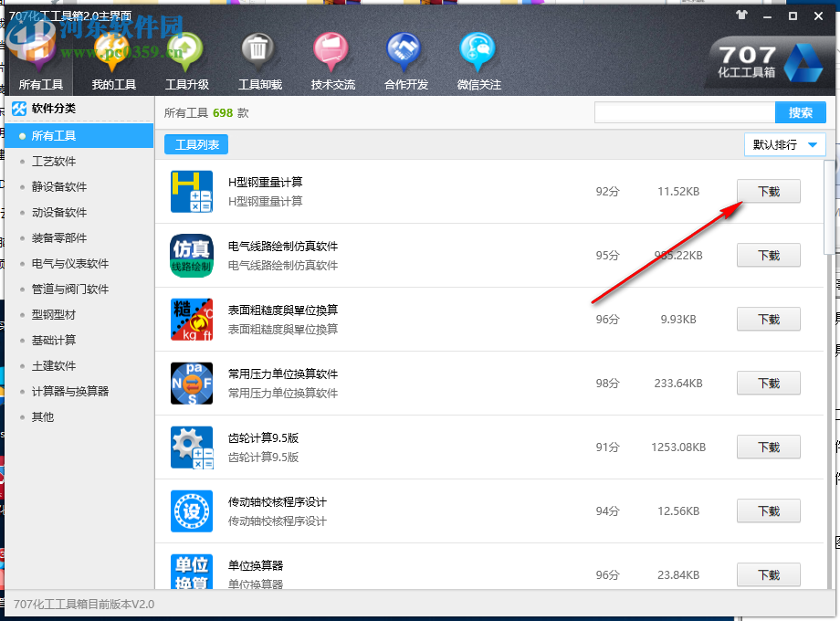Open the 默认排行 sort dropdown
The image size is (840, 621).
pos(784,144)
